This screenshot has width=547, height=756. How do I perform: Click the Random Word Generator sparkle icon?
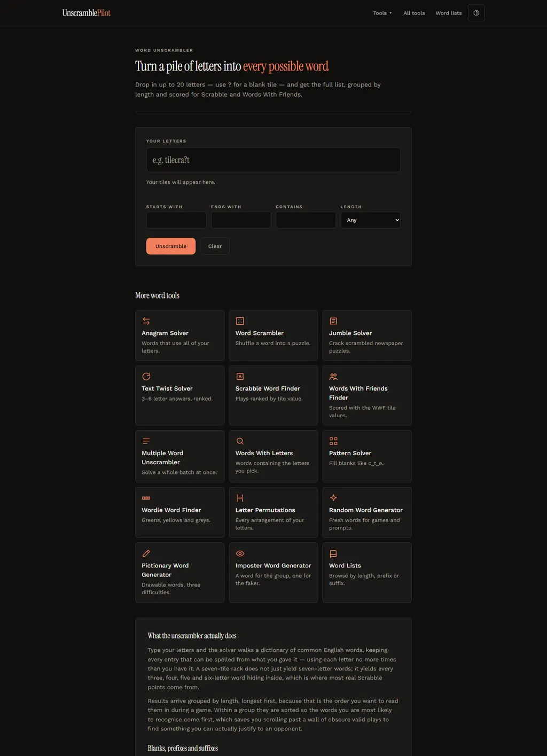click(333, 498)
